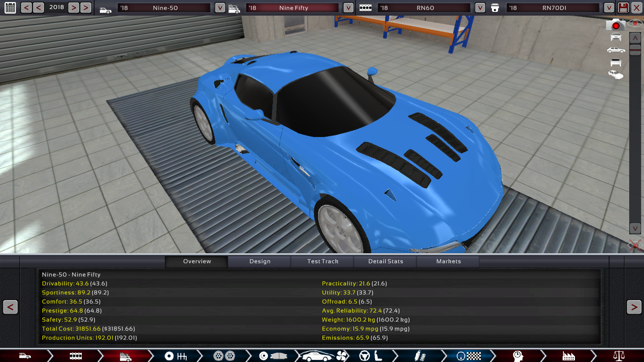644x362 pixels.
Task: Switch to the Test Track tab
Action: (323, 261)
